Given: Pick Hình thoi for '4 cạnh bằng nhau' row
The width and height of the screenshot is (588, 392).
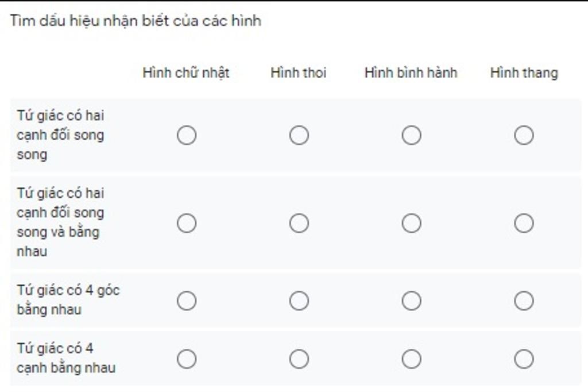Looking at the screenshot, I should pyautogui.click(x=299, y=359).
